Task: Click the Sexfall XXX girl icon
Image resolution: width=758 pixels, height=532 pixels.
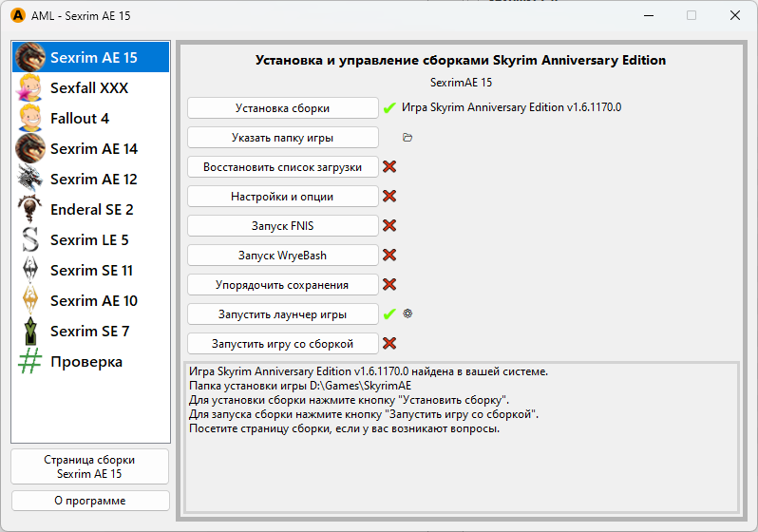Action: coord(30,88)
